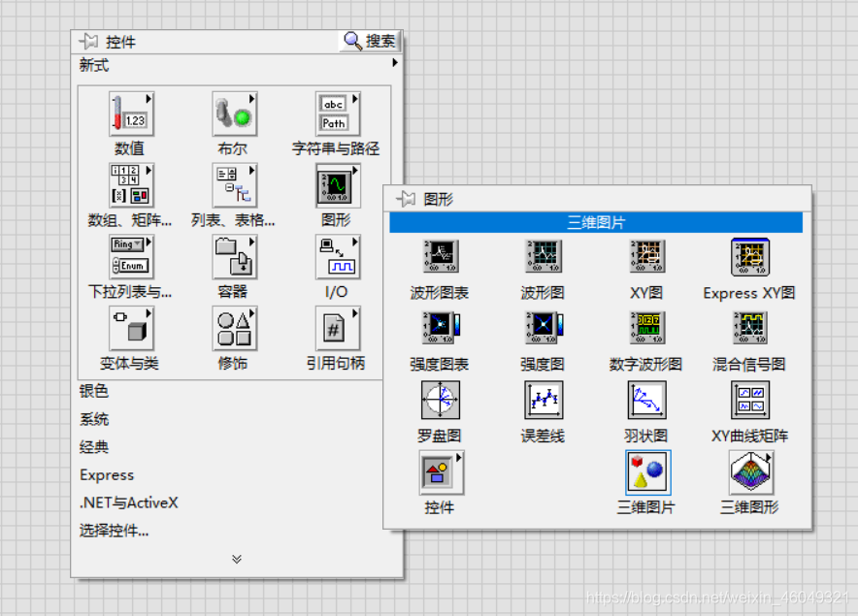This screenshot has width=858, height=616.
Task: Select the 误差线 error bar plot
Action: [x=544, y=400]
